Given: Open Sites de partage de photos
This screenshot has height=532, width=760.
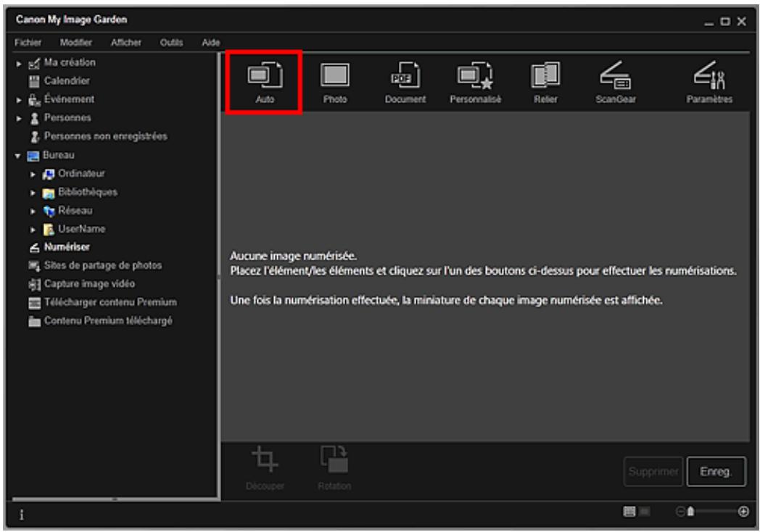Looking at the screenshot, I should click(101, 265).
